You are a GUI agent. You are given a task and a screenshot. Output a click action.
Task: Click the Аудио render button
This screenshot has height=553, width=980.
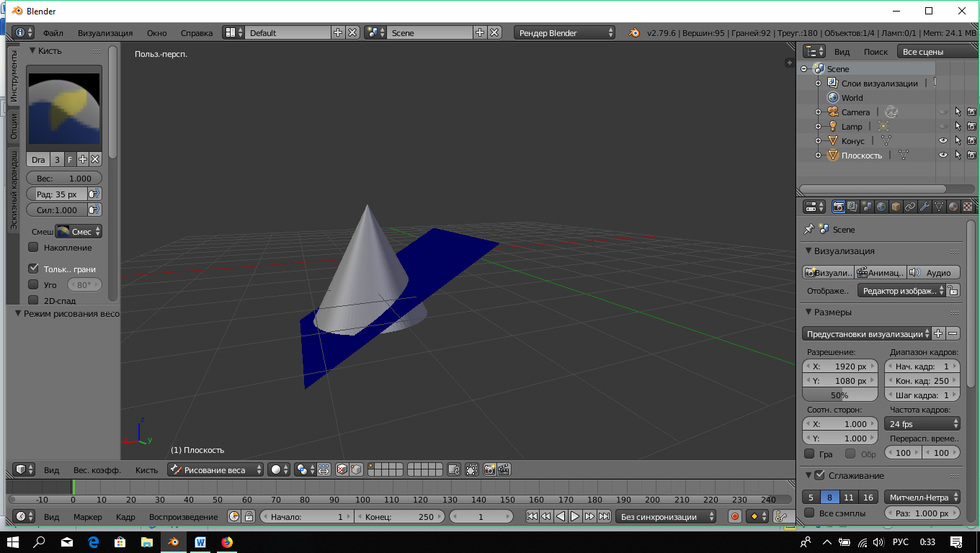click(x=933, y=273)
